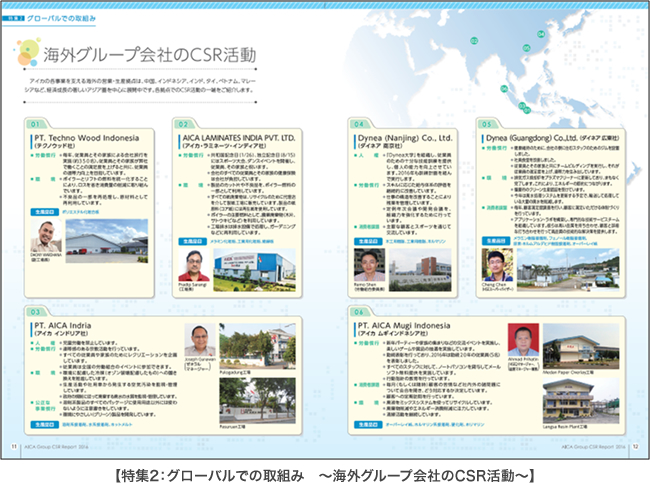The image size is (650, 483).
Task: Select the Dynea (Guangdong) Co.,Ltd. heading
Action: pos(531,138)
